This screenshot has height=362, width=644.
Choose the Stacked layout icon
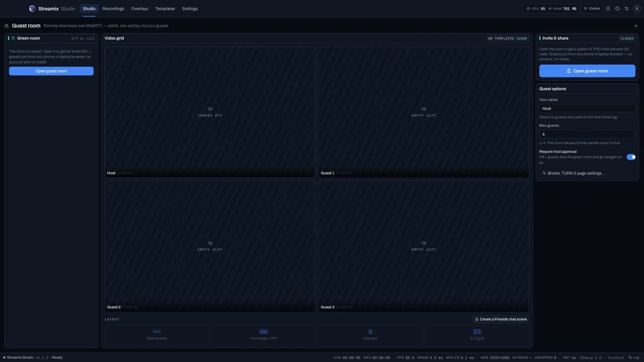[x=370, y=331]
